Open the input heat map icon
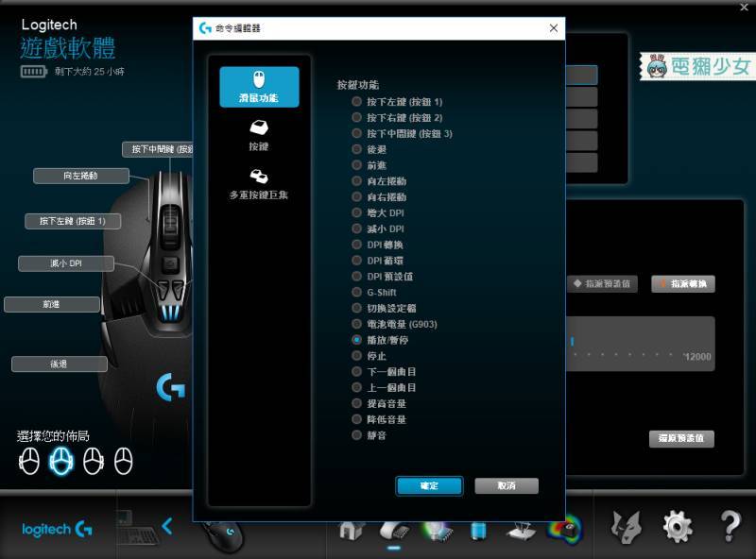Viewport: 756px width, 559px height. [x=565, y=530]
